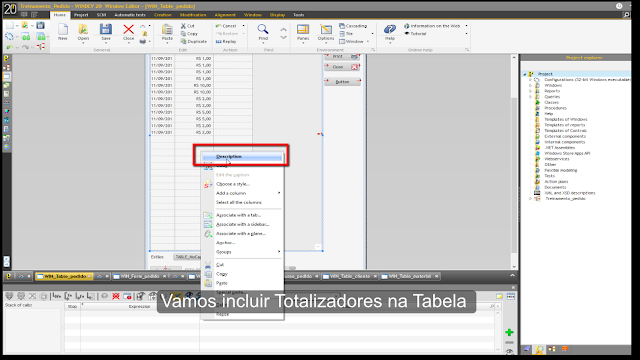Viewport: 640px width, 360px height.
Task: Switch to WIN_Table_material document tab
Action: click(409, 276)
